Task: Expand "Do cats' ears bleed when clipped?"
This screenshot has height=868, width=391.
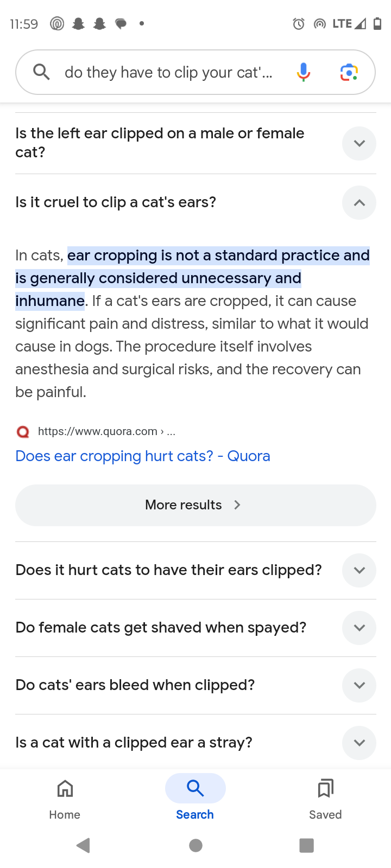Action: point(359,685)
